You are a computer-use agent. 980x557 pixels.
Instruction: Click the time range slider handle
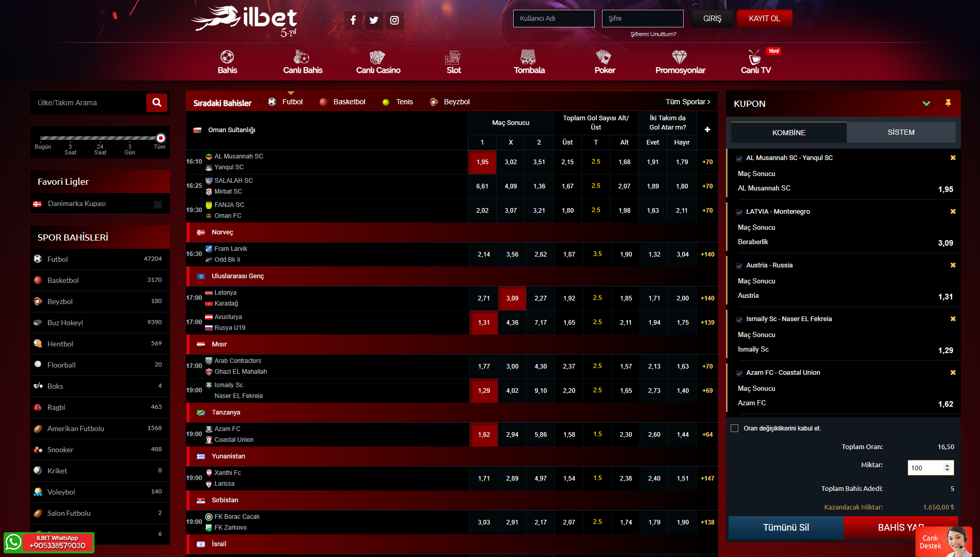(x=161, y=138)
